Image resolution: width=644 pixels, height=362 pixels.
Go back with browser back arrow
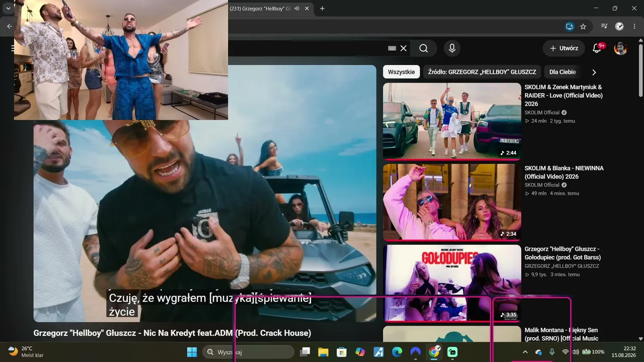(9, 26)
